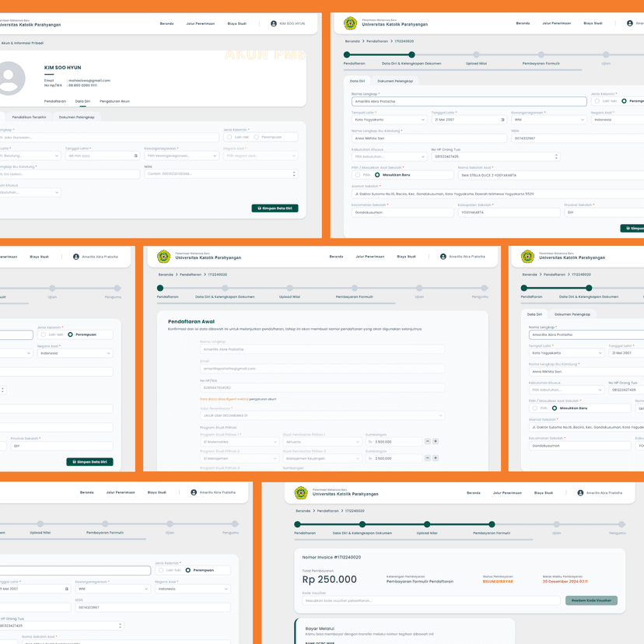Screen dimensions: 644x644
Task: Click the UNPAR crest logo on the middle-right screen
Action: click(x=527, y=257)
